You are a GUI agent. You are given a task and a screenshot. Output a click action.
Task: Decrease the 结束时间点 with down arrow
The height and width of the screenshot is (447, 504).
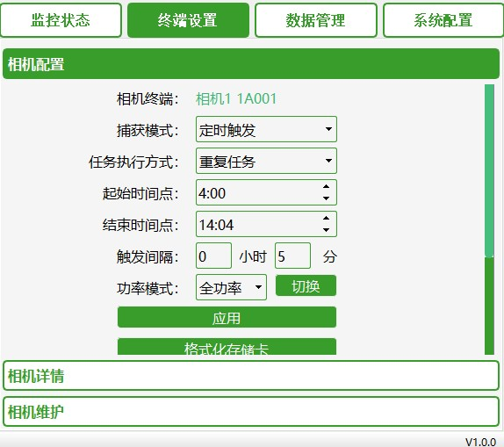327,230
